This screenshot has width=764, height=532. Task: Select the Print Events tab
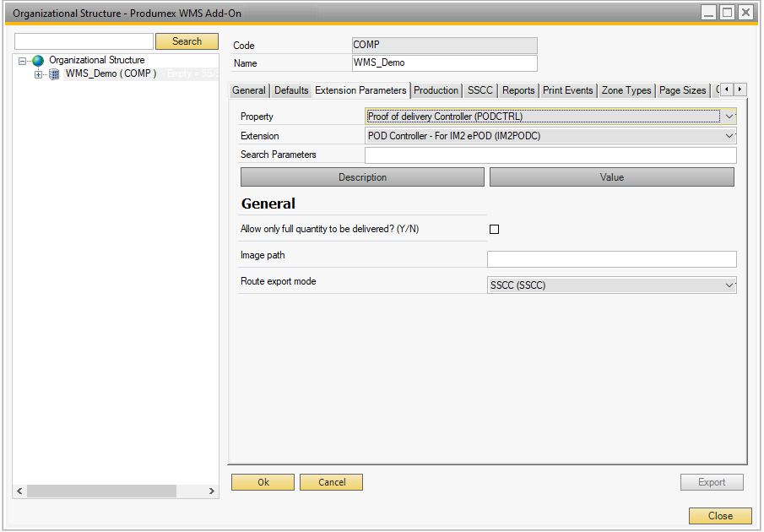tap(567, 90)
